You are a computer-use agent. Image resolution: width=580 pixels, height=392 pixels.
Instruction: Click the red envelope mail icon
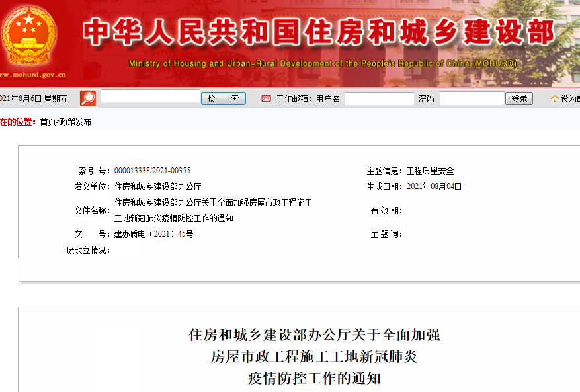[x=266, y=98]
